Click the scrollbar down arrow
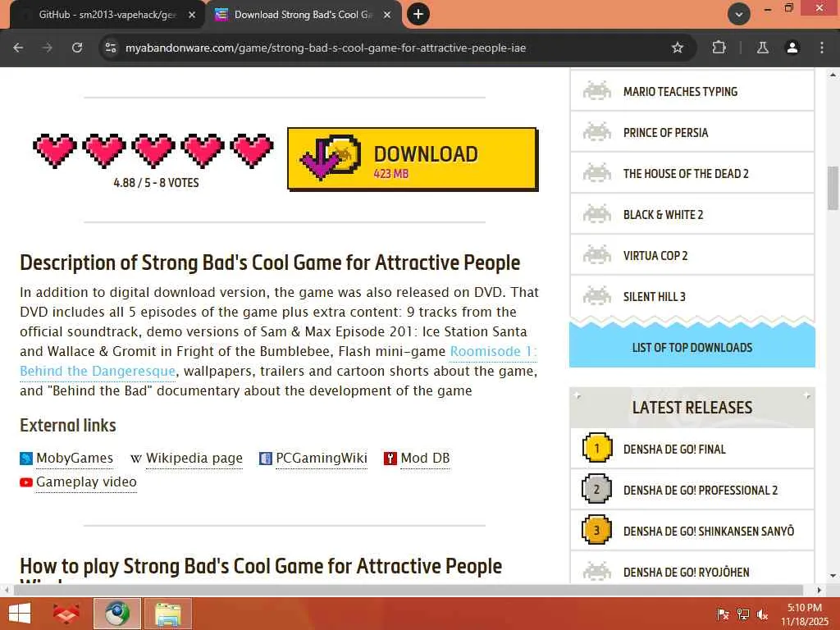This screenshot has width=840, height=630. pyautogui.click(x=833, y=576)
